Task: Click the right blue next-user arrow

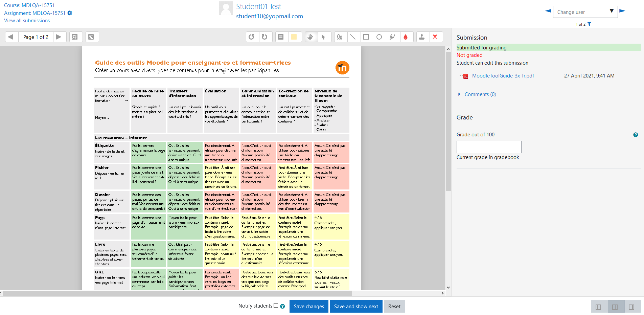Action: click(622, 11)
